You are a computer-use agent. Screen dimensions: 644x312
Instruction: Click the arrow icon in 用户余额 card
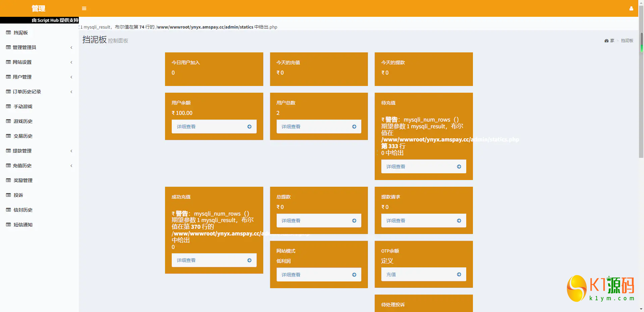pos(249,127)
